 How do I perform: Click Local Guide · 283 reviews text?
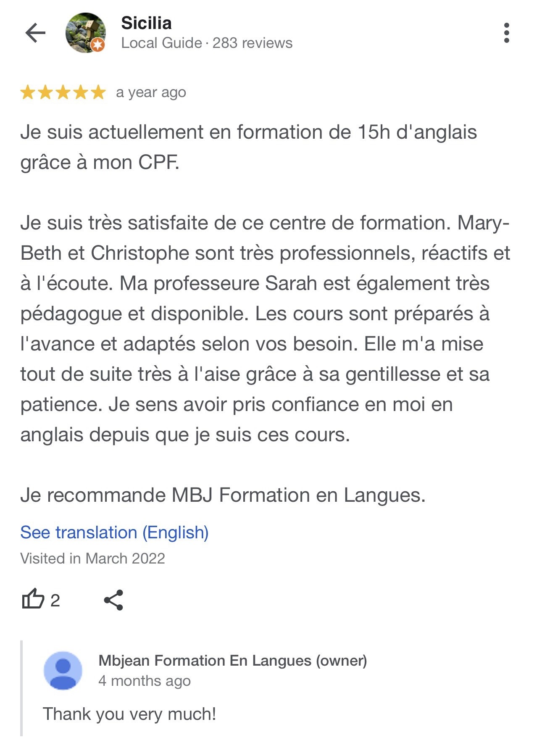207,43
